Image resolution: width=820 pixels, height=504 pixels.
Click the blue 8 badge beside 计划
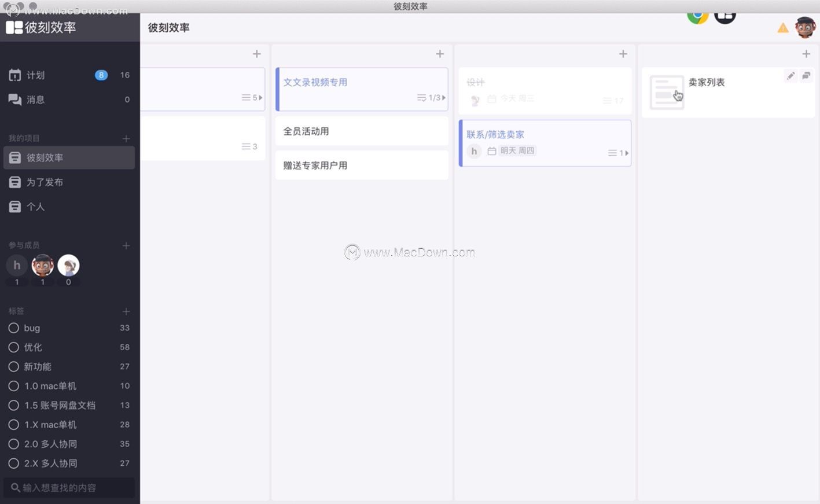[101, 75]
